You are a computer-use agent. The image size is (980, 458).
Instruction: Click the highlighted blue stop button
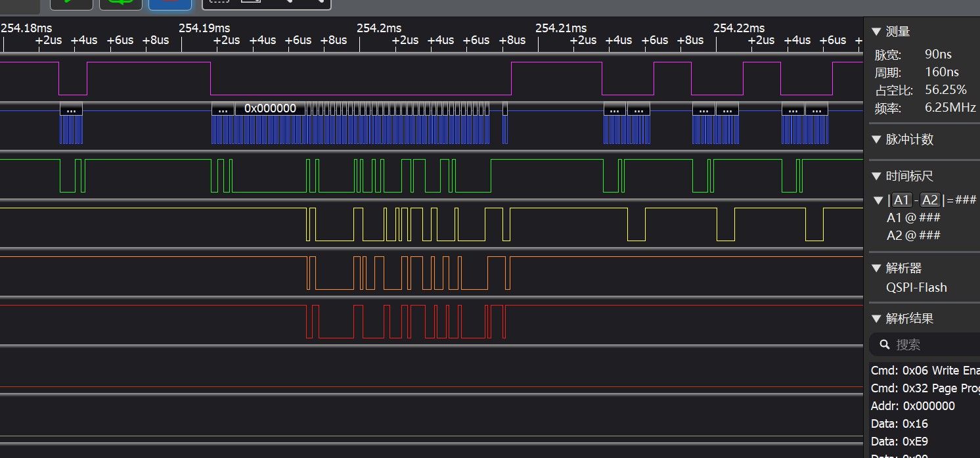pos(170,3)
